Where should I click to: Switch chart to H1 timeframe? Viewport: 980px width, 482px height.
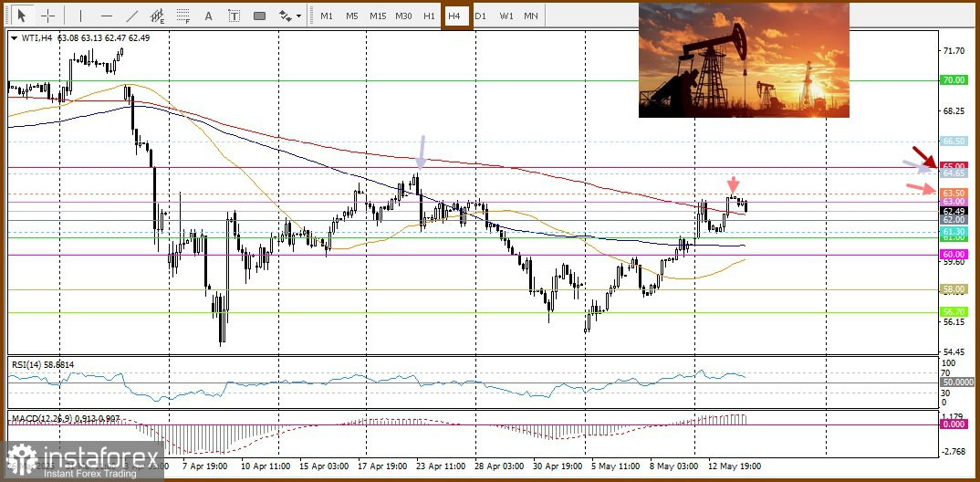[x=429, y=16]
